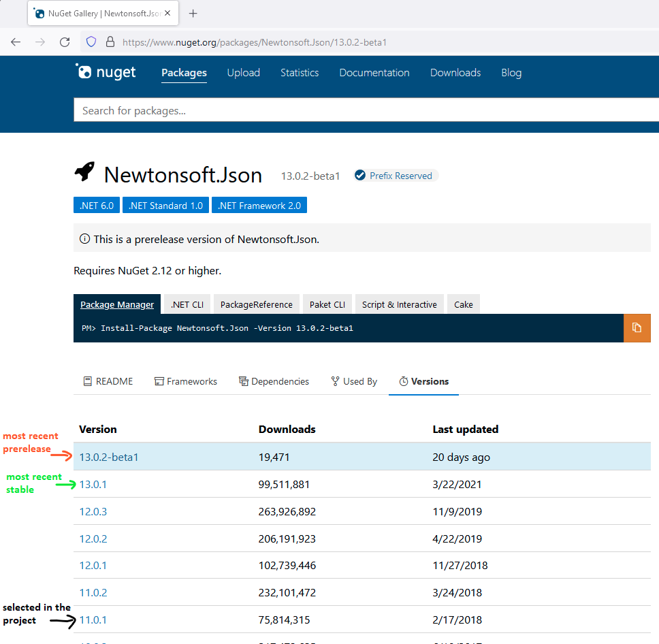The width and height of the screenshot is (659, 644).
Task: Click the .NET 6.0 framework badge
Action: point(97,206)
